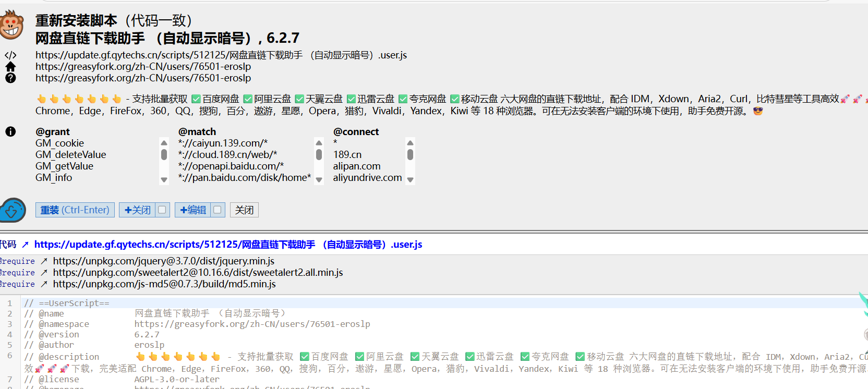Click the @version 6.2.7 code line

[443, 334]
